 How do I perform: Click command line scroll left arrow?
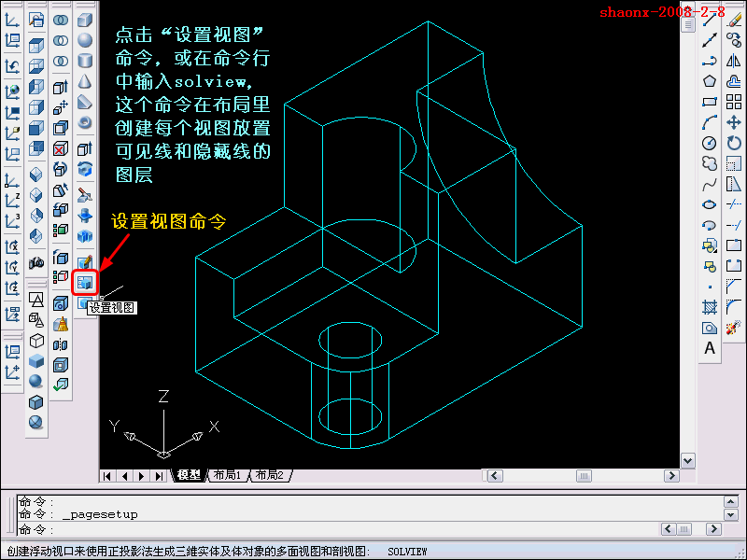click(668, 529)
